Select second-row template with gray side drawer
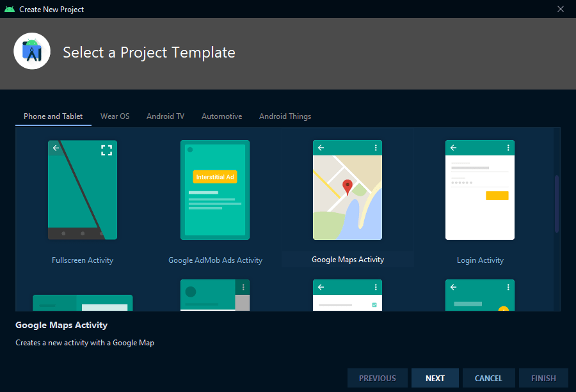 click(215, 295)
